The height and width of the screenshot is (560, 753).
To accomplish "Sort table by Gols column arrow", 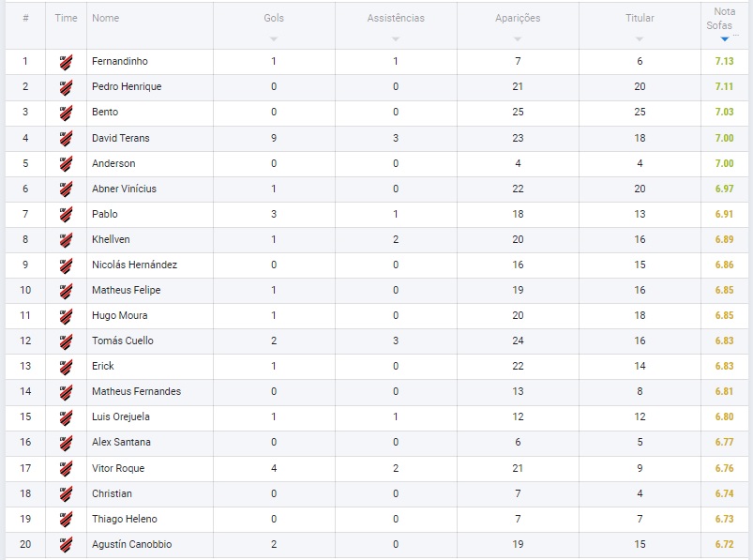I will point(274,38).
